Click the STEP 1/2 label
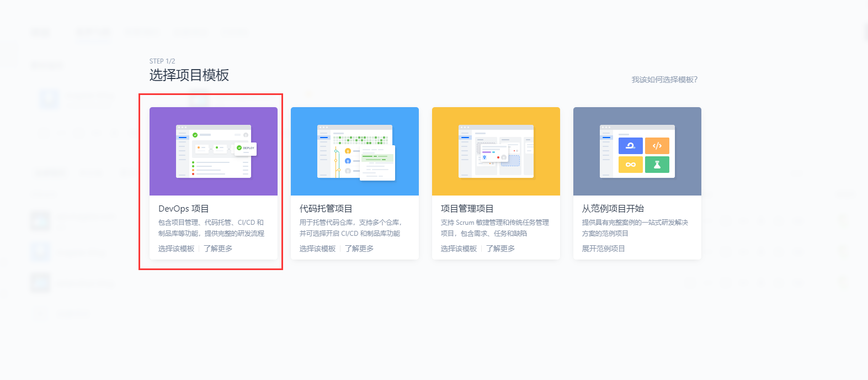 coord(162,61)
